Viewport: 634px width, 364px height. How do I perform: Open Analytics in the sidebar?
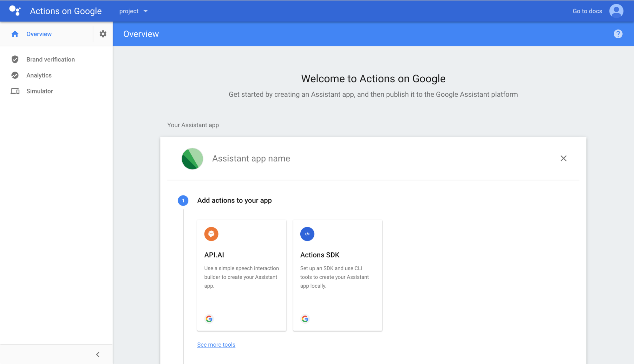tap(39, 75)
